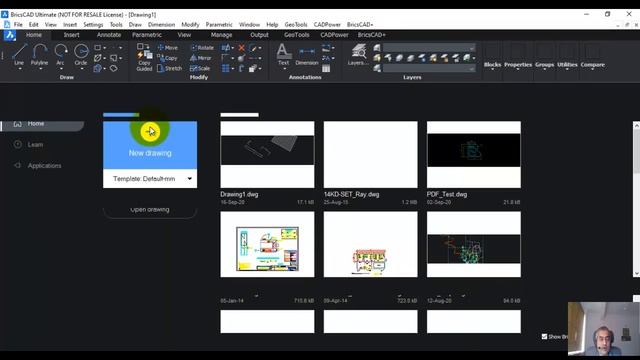The height and width of the screenshot is (360, 640).
Task: Choose the Copy tool in Modify
Action: [x=167, y=58]
